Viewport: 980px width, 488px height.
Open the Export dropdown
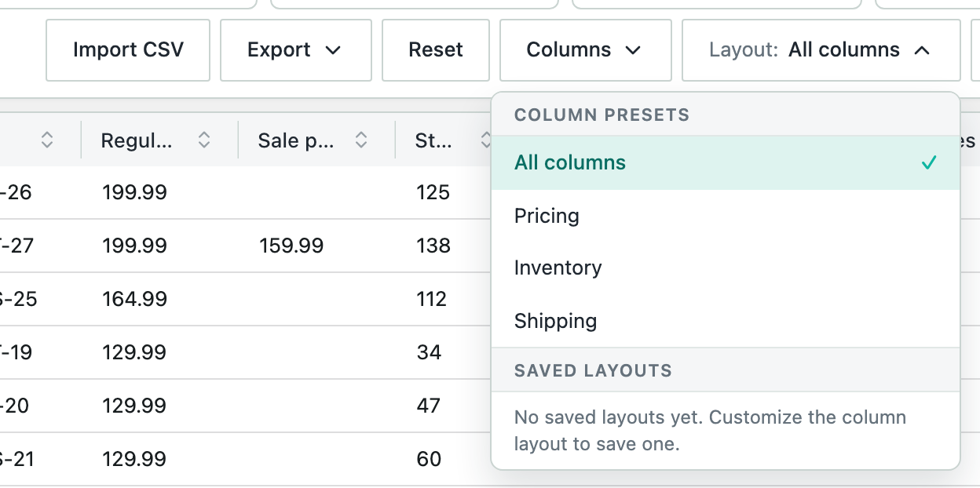pyautogui.click(x=295, y=50)
